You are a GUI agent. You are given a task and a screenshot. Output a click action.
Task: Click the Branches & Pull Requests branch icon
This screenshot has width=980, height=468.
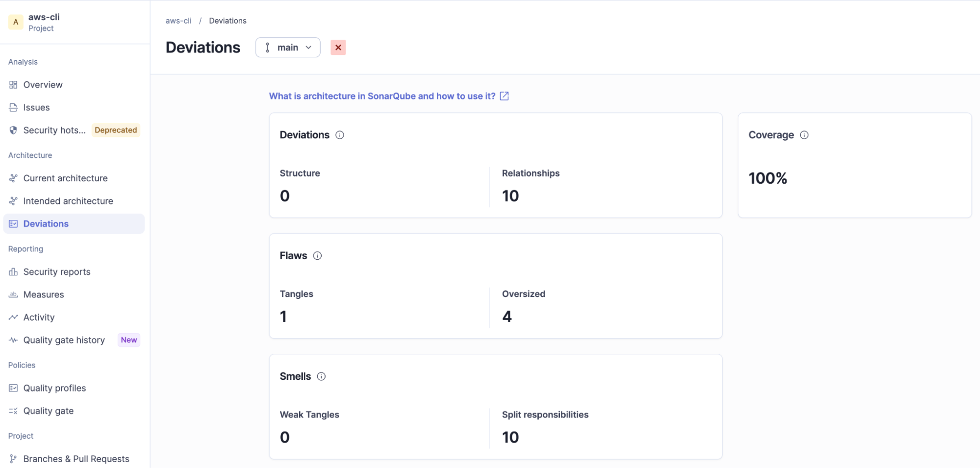(x=13, y=459)
